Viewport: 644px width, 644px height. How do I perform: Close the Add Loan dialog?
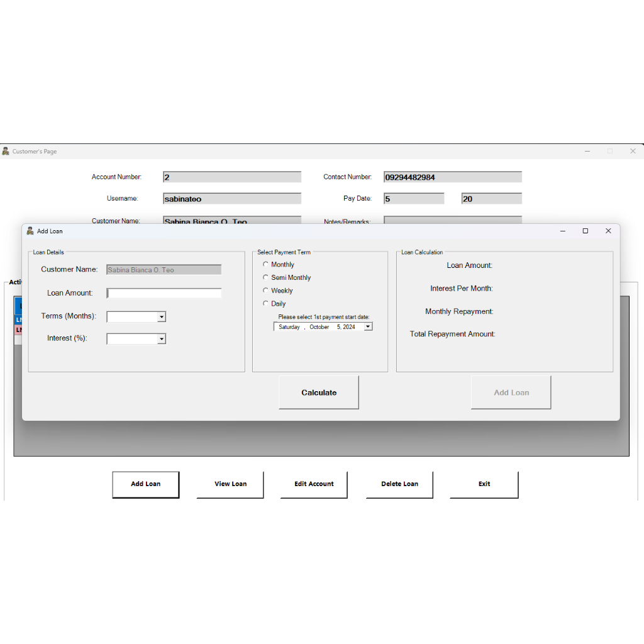point(608,231)
